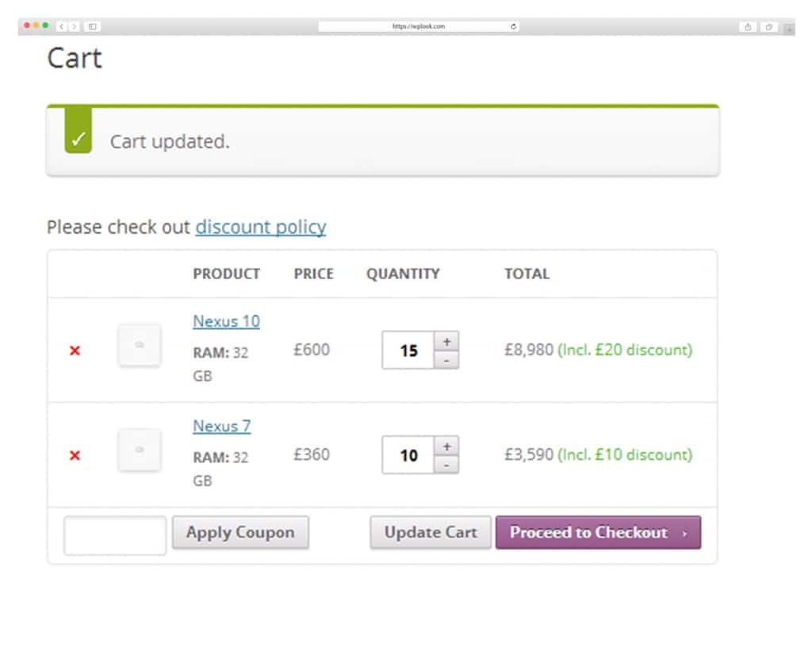Click the Apply Coupon button

pos(240,532)
